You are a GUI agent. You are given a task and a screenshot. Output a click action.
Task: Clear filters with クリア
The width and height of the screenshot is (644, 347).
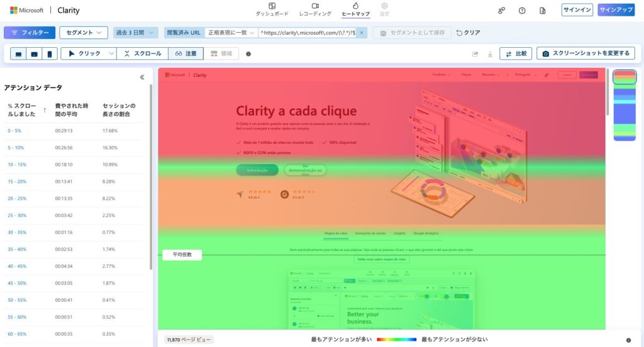click(468, 33)
